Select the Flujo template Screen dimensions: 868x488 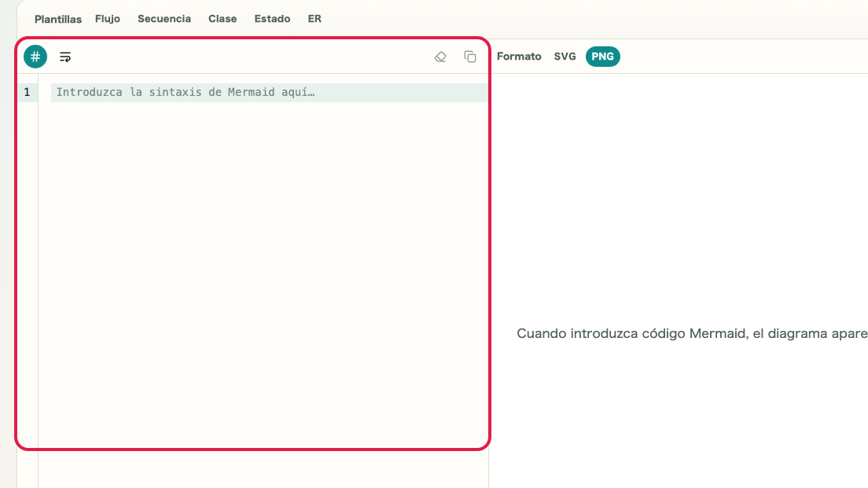108,18
